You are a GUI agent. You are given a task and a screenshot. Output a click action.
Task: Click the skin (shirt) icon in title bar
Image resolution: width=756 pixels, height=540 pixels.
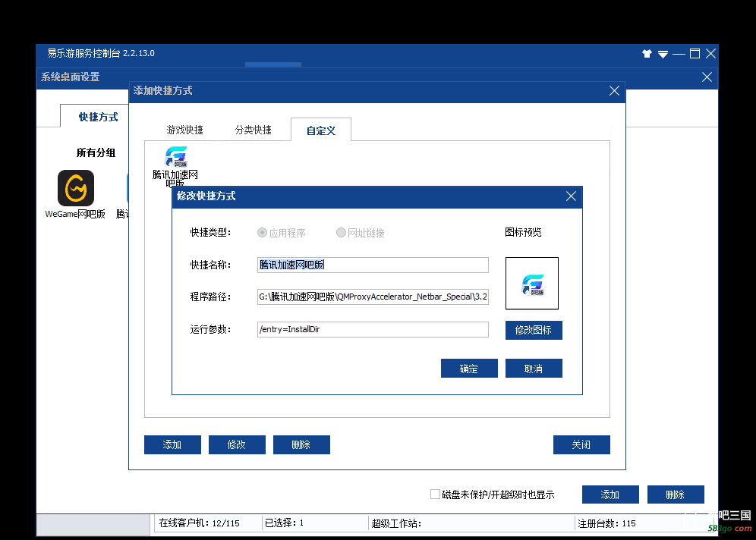pyautogui.click(x=647, y=54)
